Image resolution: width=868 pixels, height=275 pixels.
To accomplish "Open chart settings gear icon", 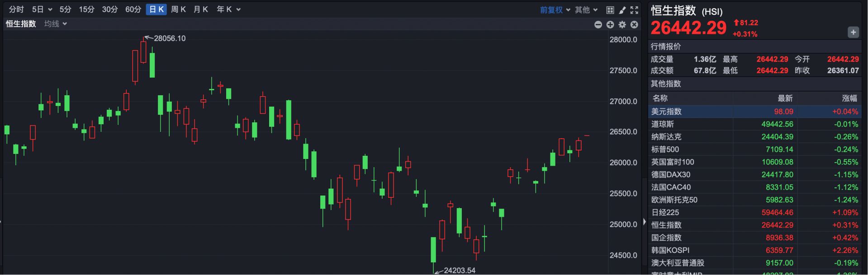I will 622,24.
